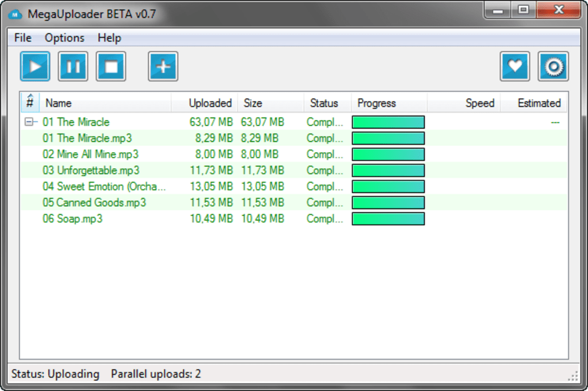Select 03 Unforgettable.mp3 in the list
The width and height of the screenshot is (588, 391).
click(294, 170)
